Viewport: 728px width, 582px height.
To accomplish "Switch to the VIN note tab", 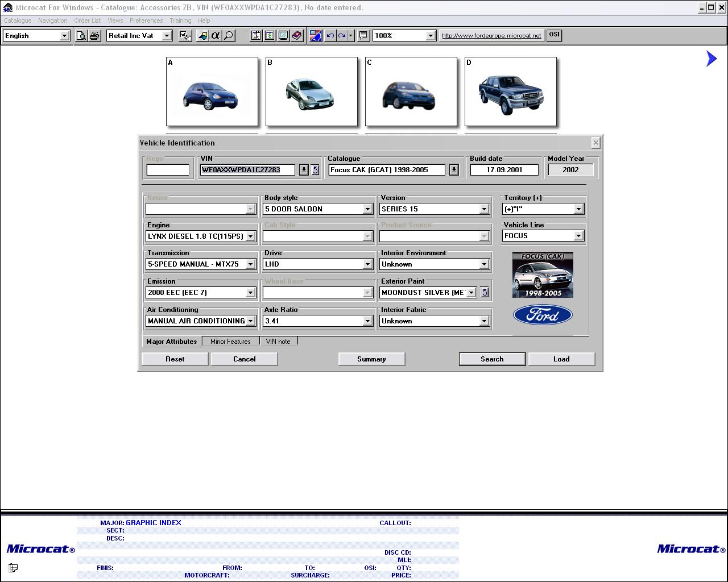I will pos(278,342).
